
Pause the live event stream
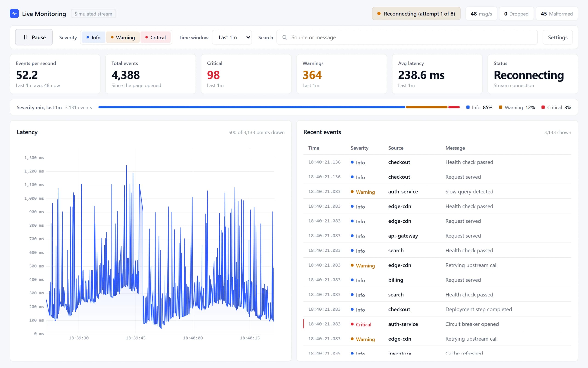(x=34, y=37)
